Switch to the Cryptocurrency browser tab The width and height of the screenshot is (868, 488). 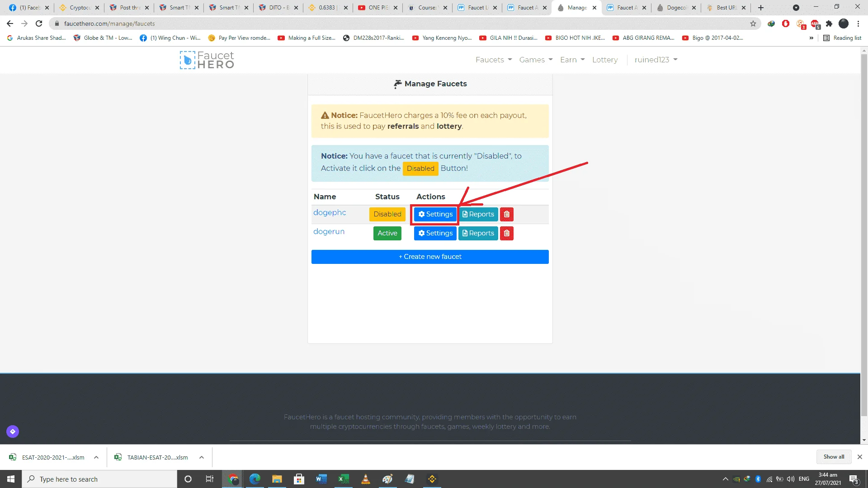coord(80,8)
